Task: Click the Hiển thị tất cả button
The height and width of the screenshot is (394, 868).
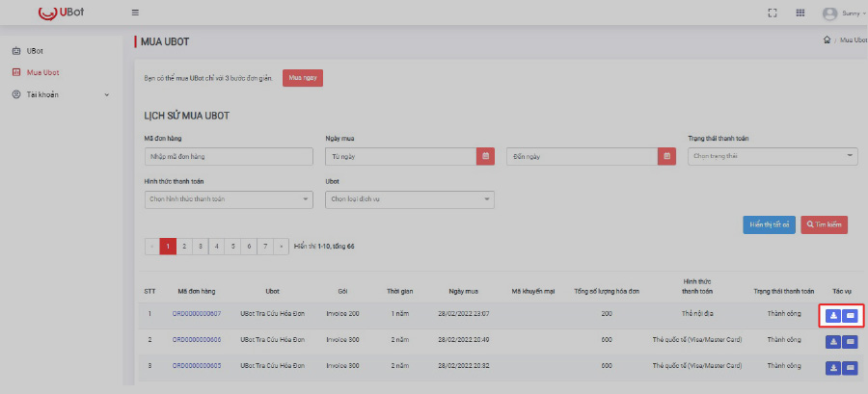Action: coord(769,224)
